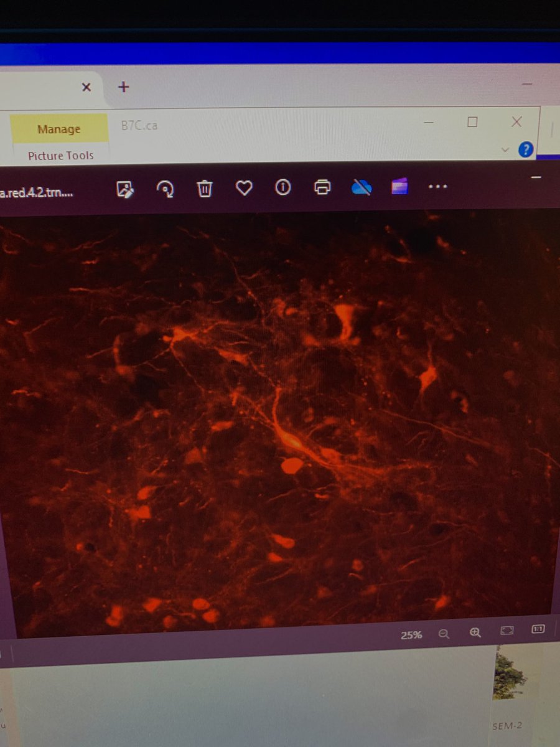Select the Manage ribbon tab
Screen dimensions: 560x747
click(59, 129)
